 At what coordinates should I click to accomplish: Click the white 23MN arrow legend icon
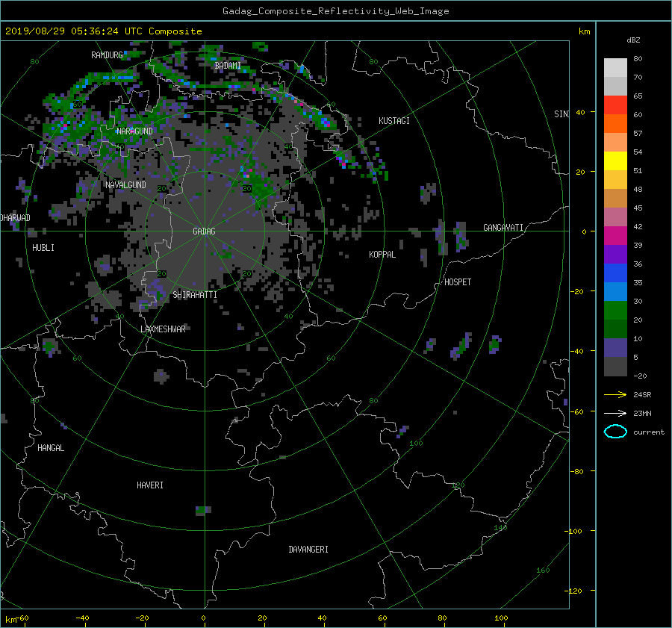point(615,413)
